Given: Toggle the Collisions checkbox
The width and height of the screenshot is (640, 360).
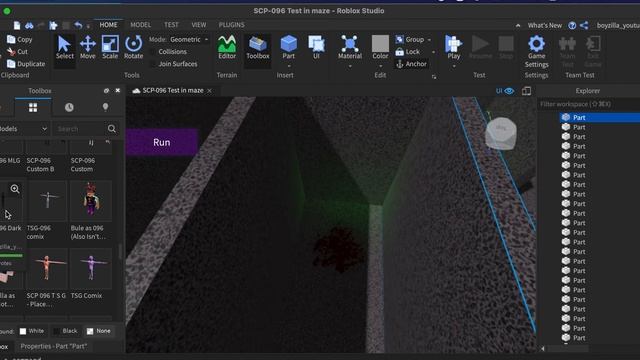Looking at the screenshot, I should [153, 52].
